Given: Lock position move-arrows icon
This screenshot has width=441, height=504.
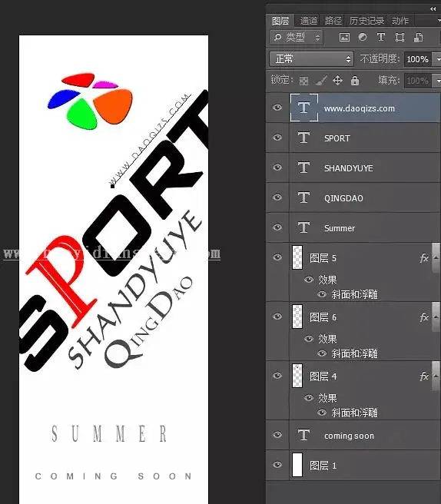Looking at the screenshot, I should click(x=337, y=80).
